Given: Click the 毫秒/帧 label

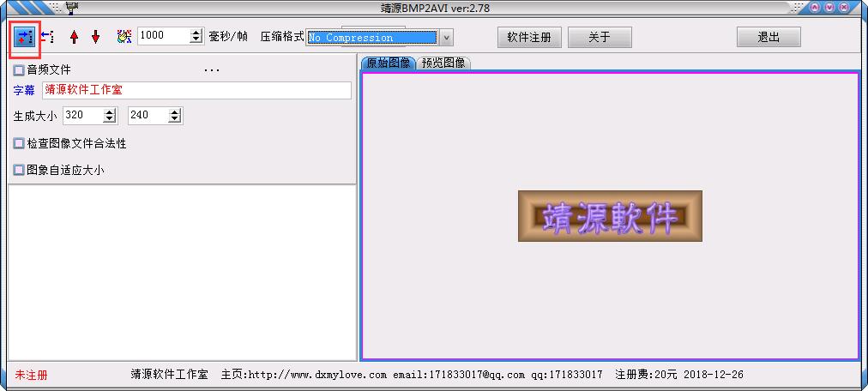Looking at the screenshot, I should [228, 37].
